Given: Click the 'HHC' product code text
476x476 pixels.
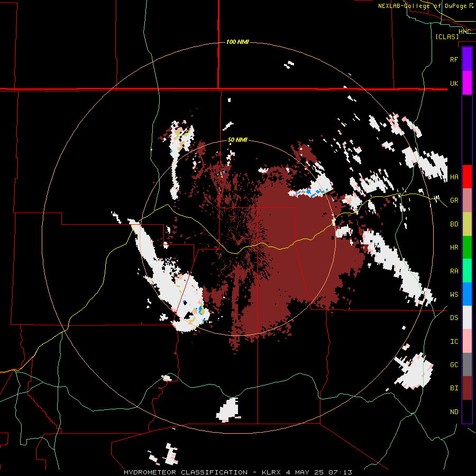Looking at the screenshot, I should pyautogui.click(x=464, y=32).
